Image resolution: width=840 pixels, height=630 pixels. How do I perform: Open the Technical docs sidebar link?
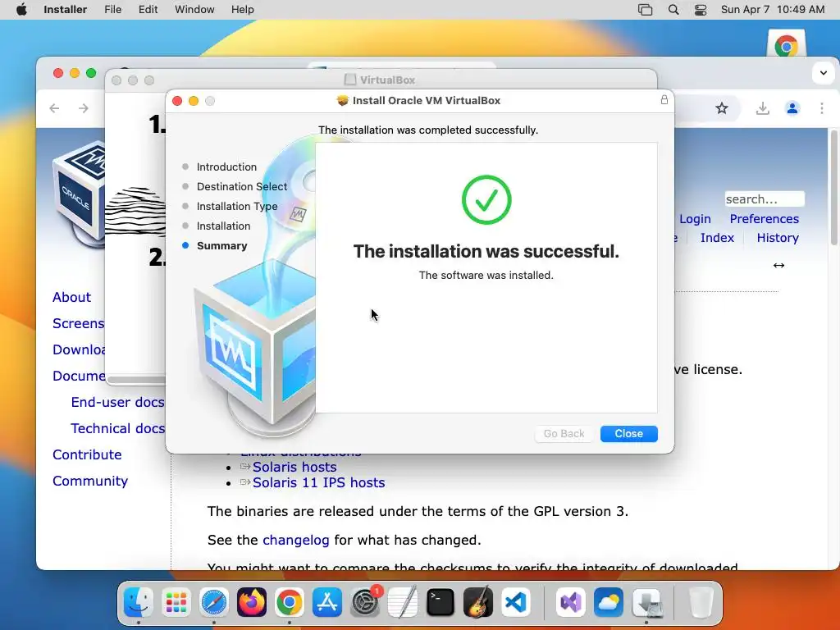pos(118,428)
